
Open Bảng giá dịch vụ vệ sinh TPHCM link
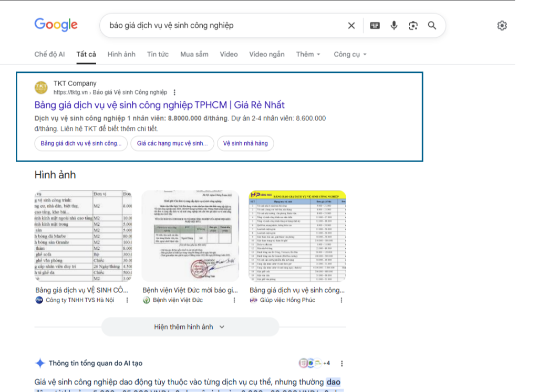(x=159, y=105)
